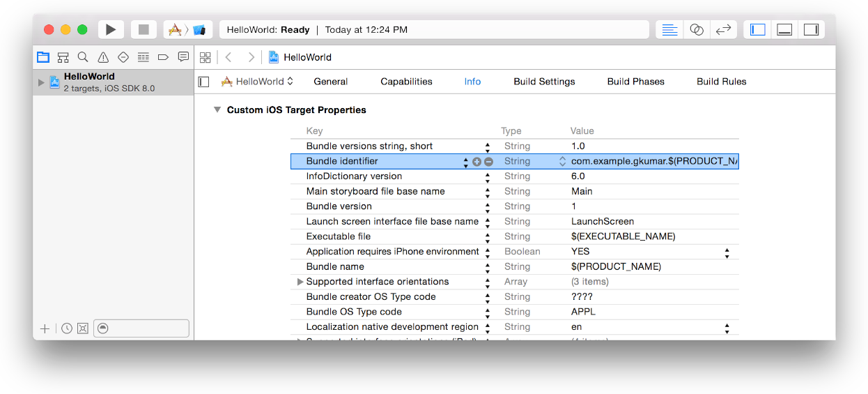Select the HelloWorld project row
This screenshot has width=868, height=394.
(114, 82)
